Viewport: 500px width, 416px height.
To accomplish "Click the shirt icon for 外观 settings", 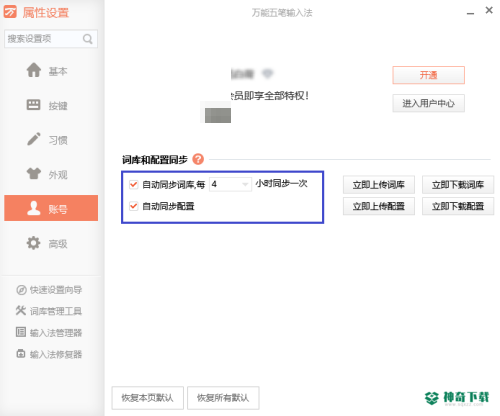I will [x=34, y=173].
